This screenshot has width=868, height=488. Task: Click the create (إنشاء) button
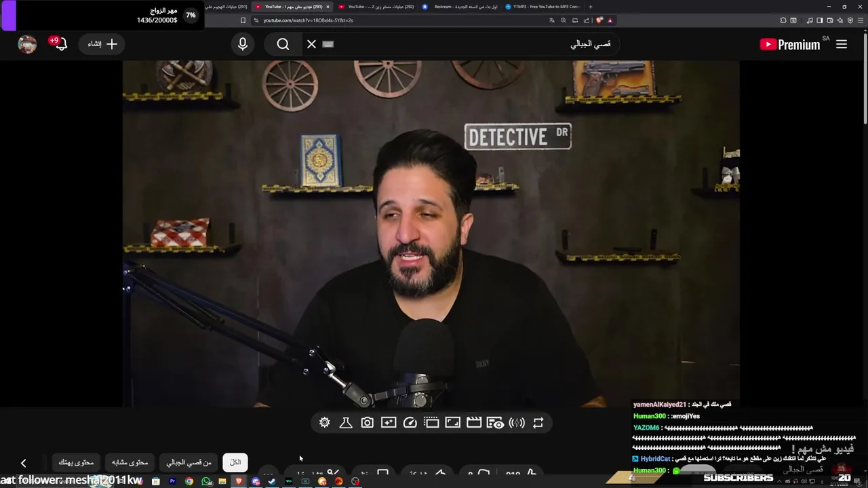[x=102, y=44]
